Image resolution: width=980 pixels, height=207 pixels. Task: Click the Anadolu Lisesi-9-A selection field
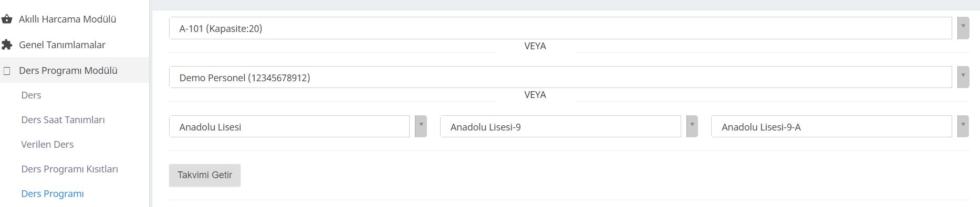pos(831,127)
